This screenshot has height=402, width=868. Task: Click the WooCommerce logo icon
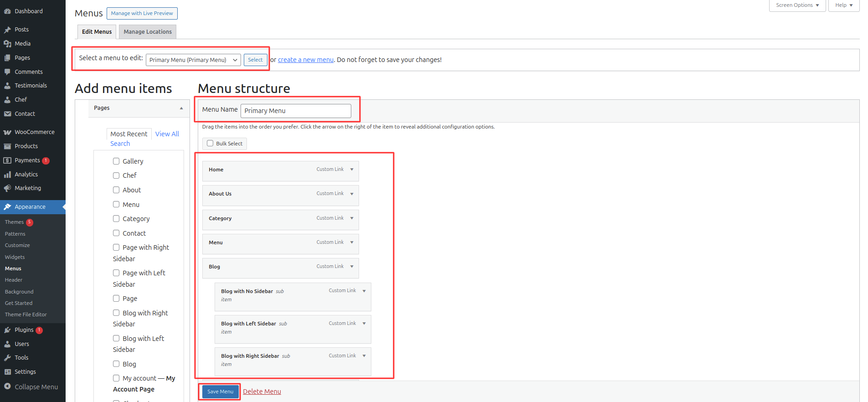[x=7, y=132]
